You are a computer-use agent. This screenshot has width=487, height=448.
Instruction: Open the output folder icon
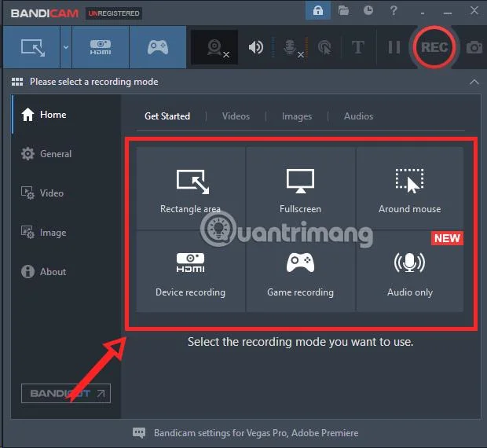[x=343, y=10]
